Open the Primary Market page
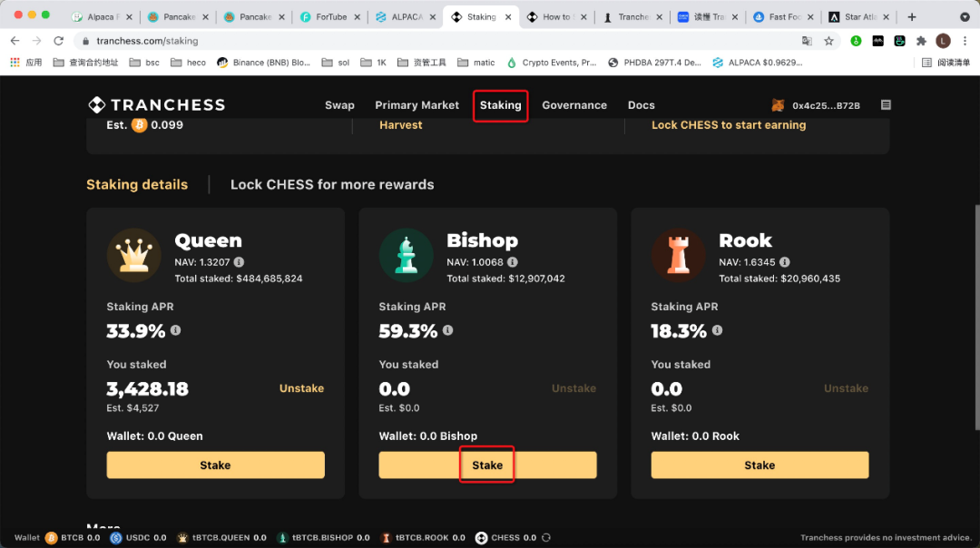Screen dimensions: 980x548 (416, 105)
